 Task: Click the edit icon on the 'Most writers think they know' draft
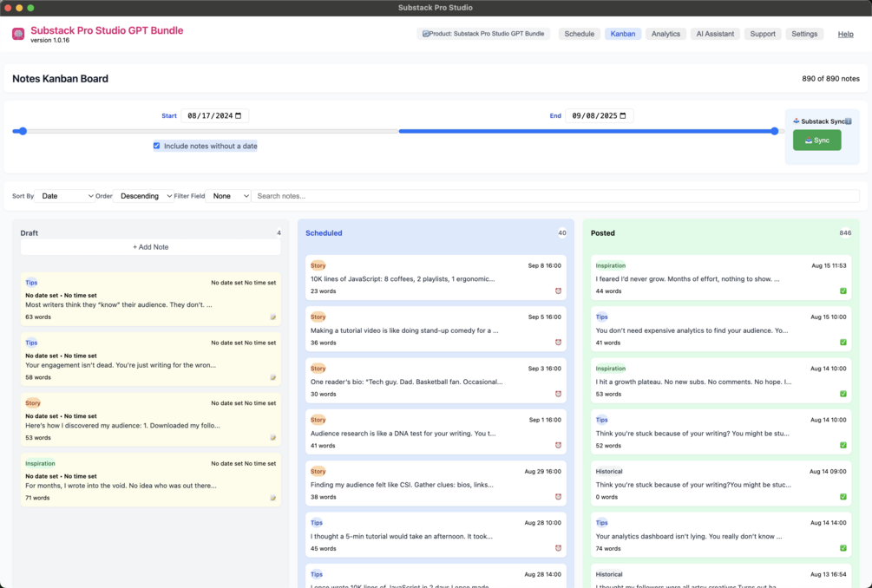coord(272,317)
